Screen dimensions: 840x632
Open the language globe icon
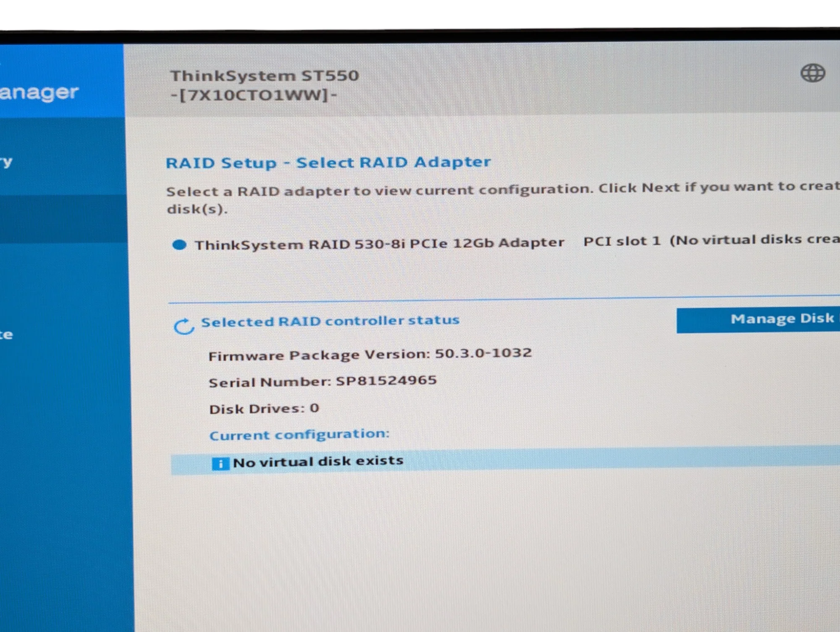[x=813, y=73]
